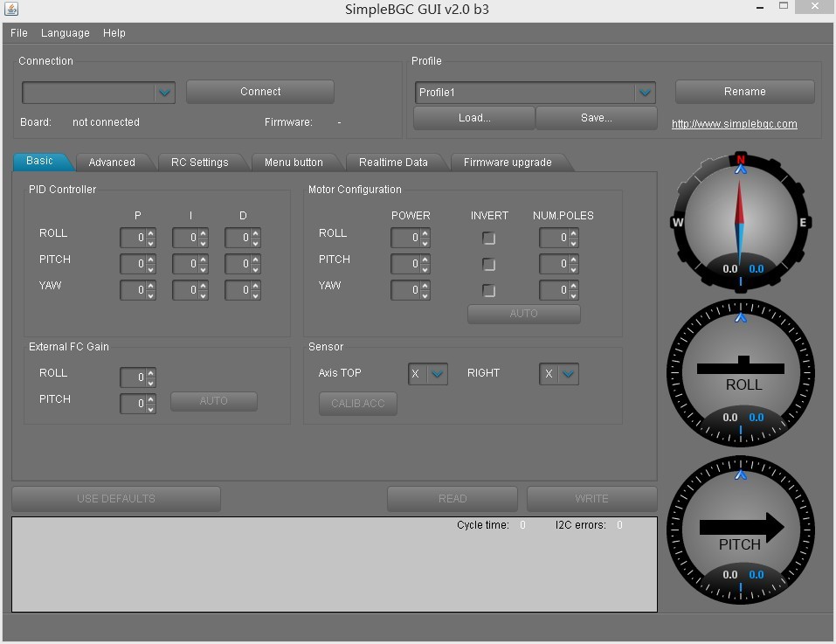The image size is (836, 644).
Task: Expand the Profile1 dropdown list
Action: point(645,93)
